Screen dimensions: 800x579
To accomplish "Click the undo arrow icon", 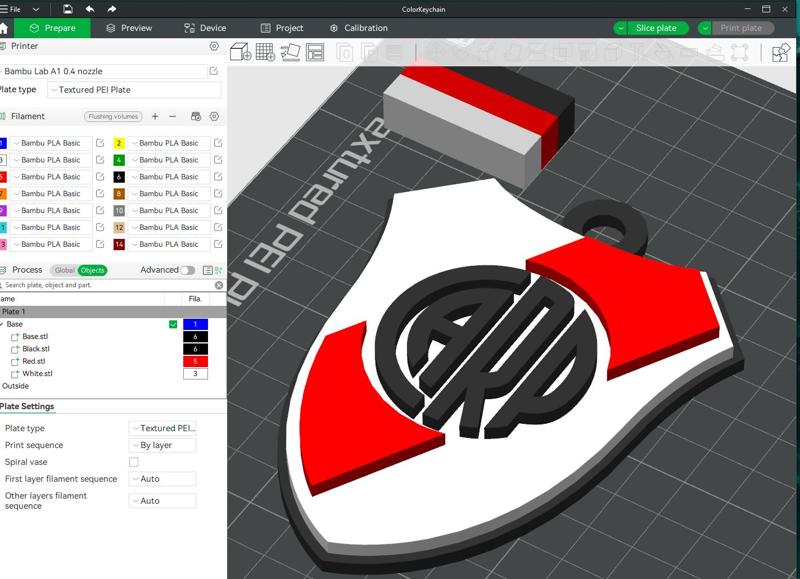I will click(x=90, y=9).
